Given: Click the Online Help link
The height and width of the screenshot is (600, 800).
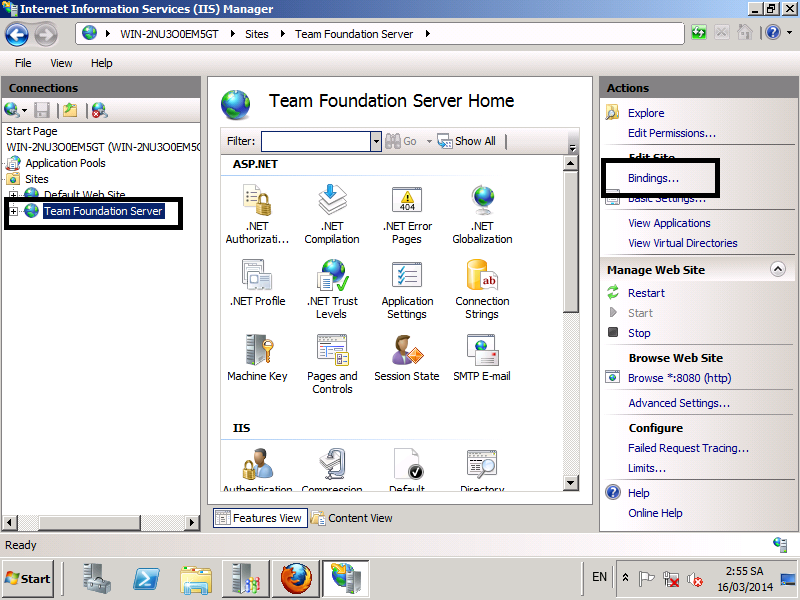Looking at the screenshot, I should coord(655,513).
